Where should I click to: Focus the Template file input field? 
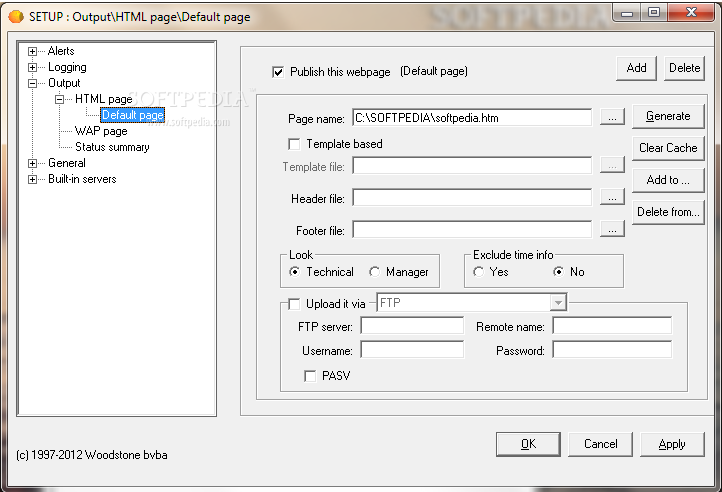[x=472, y=165]
